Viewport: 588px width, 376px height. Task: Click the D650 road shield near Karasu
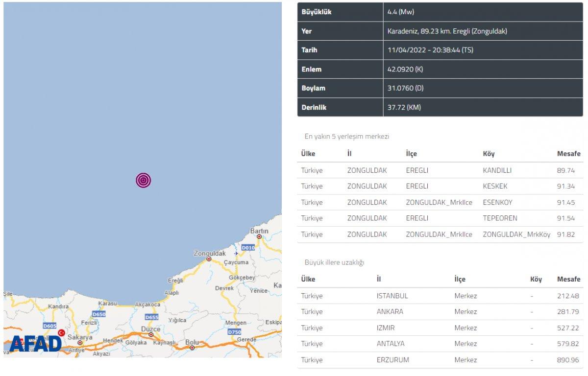(99, 314)
